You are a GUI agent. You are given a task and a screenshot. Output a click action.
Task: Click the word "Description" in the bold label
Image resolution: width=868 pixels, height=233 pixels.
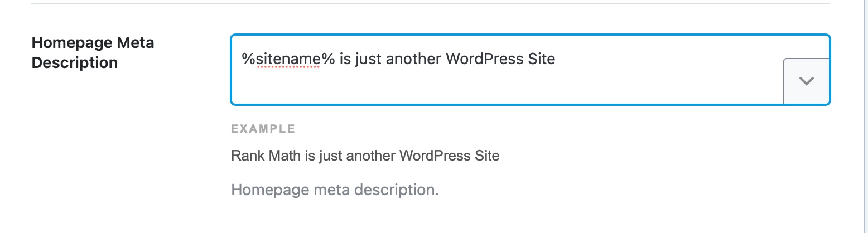point(75,63)
